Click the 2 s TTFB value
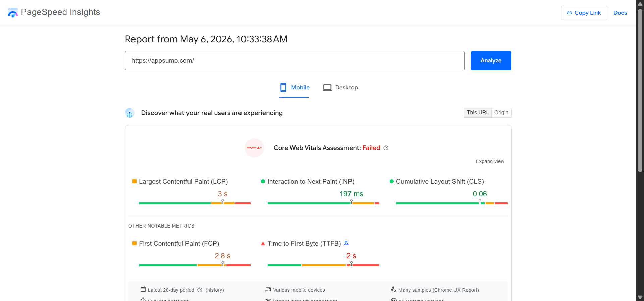This screenshot has width=644, height=301. point(351,256)
